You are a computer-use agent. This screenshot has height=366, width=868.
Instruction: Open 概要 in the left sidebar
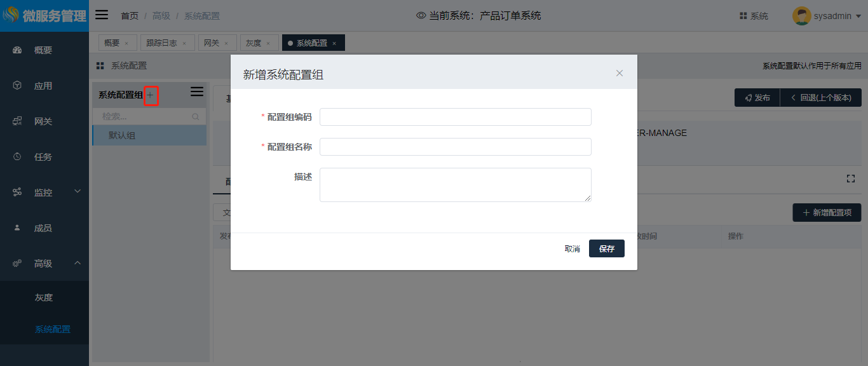(43, 50)
